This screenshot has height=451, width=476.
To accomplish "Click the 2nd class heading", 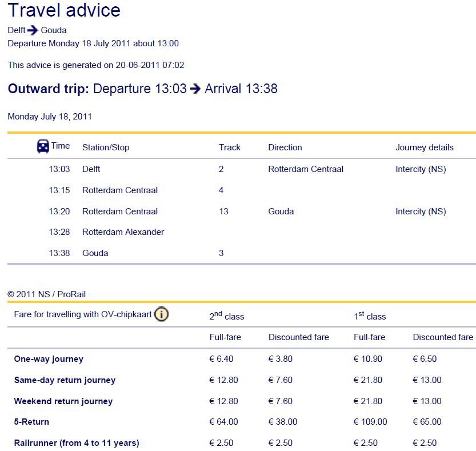I will point(226,316).
